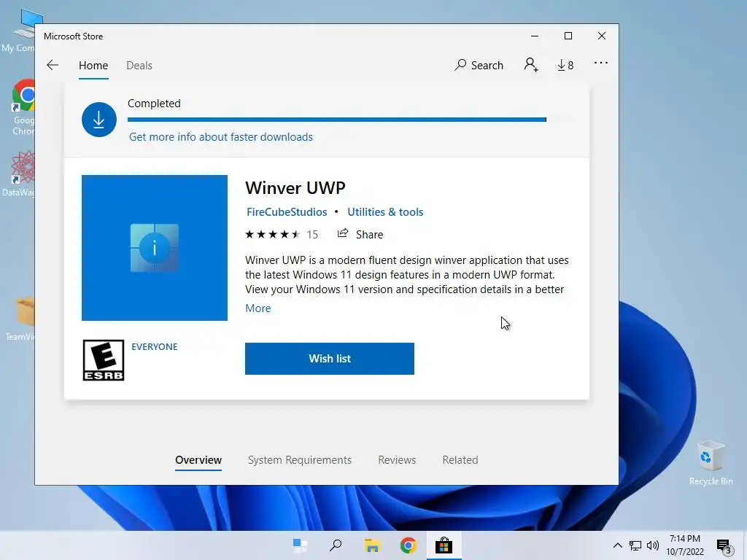Viewport: 747px width, 560px height.
Task: Expand the description with More
Action: tap(258, 308)
